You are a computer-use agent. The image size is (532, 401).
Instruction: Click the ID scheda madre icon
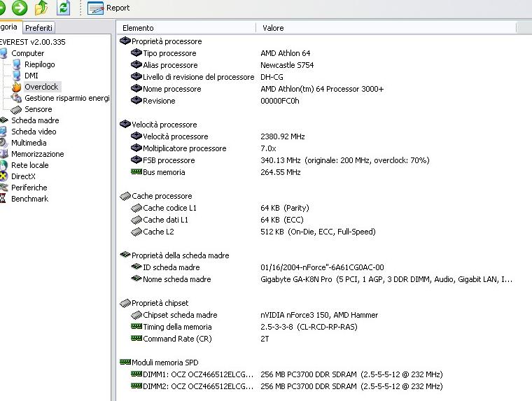coord(136,267)
